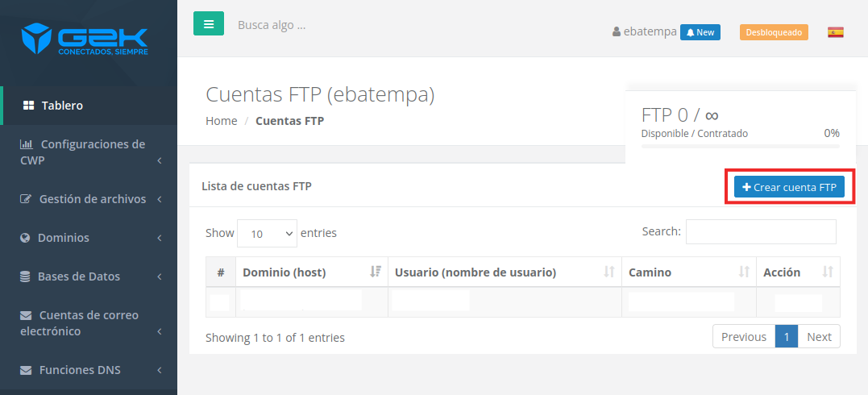Sort by Acción column arrows icon
The image size is (868, 395).
click(828, 272)
